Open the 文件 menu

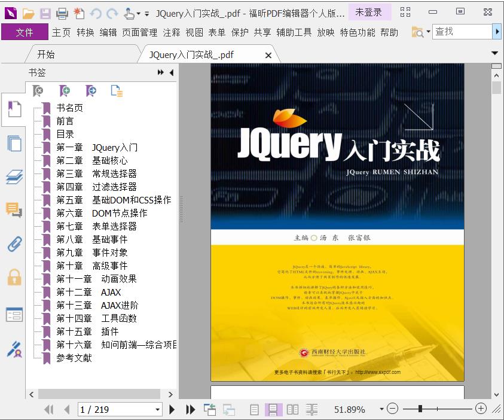(x=25, y=32)
